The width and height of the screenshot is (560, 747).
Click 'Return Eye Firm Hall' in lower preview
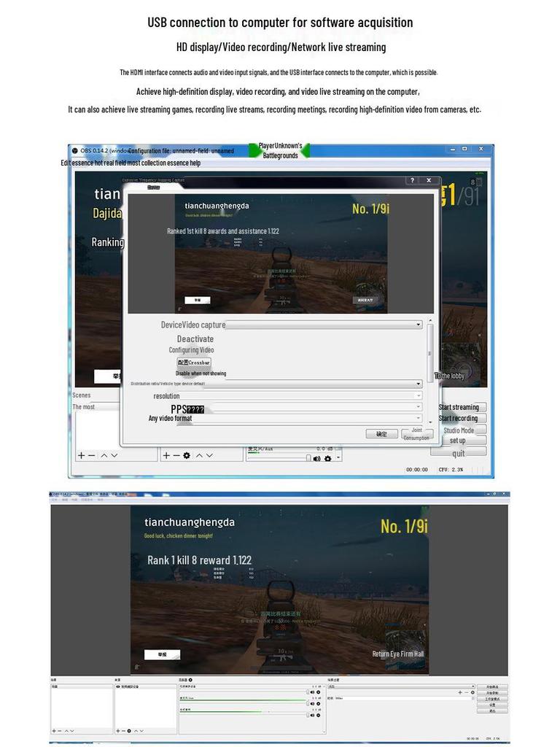coord(398,654)
